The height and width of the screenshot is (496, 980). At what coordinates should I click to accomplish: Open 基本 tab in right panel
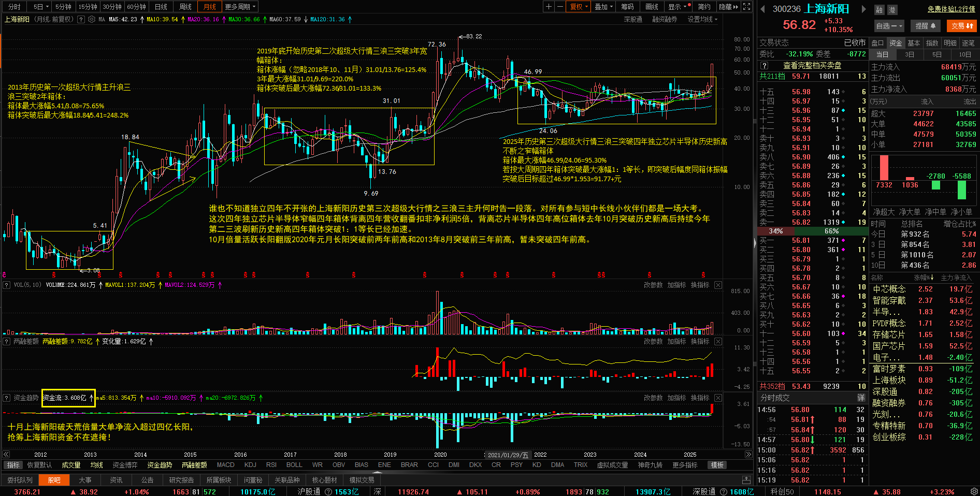[914, 43]
